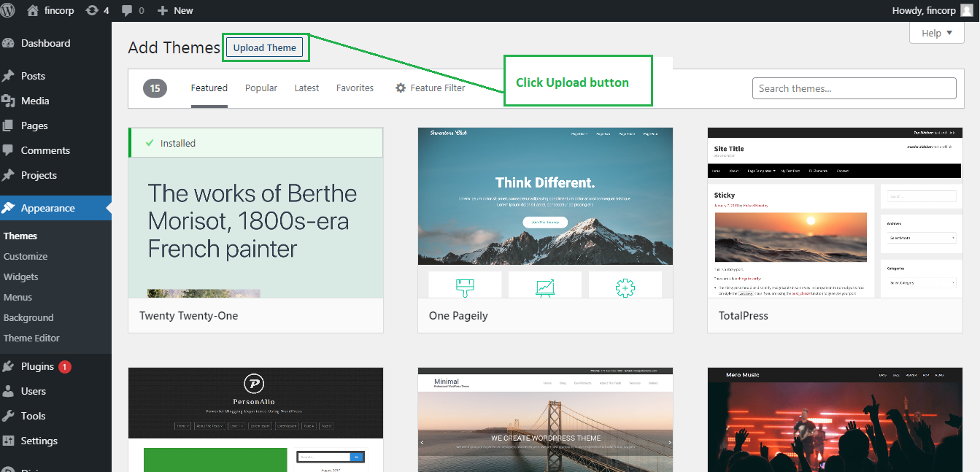This screenshot has height=472, width=980.
Task: Open the Menus submenu item
Action: tap(18, 297)
